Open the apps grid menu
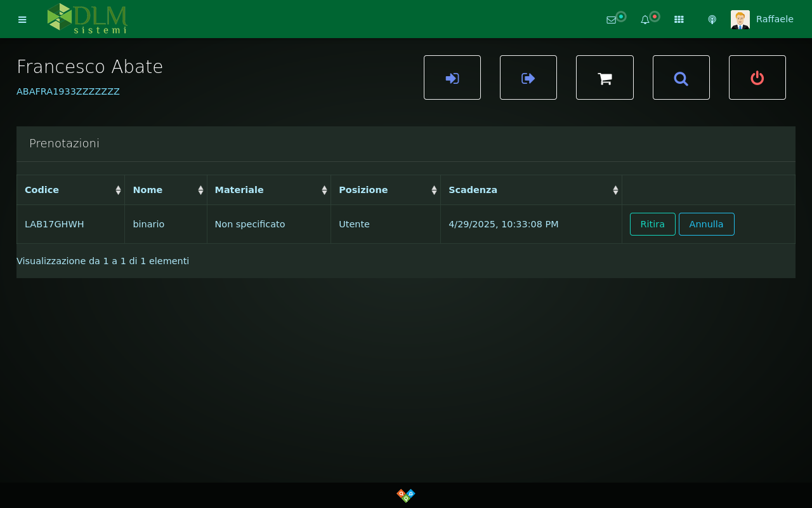 [x=679, y=20]
